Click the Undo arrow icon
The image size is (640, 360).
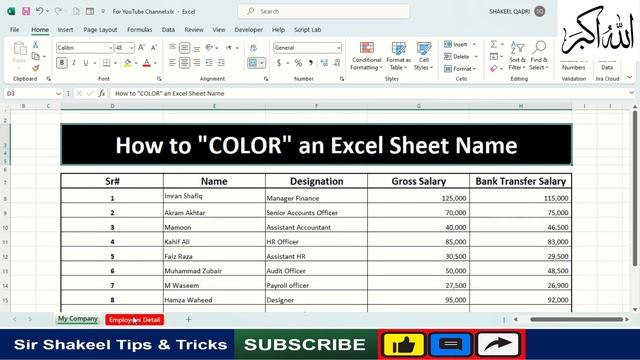(39, 11)
